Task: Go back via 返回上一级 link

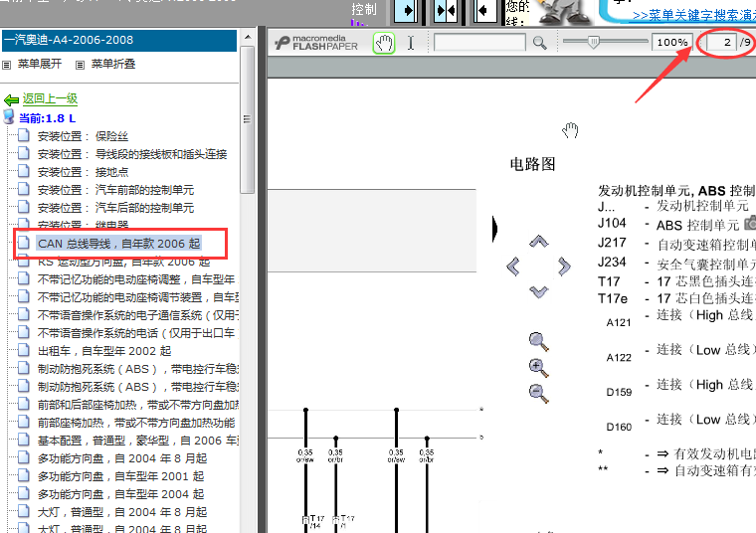Action: click(x=50, y=98)
